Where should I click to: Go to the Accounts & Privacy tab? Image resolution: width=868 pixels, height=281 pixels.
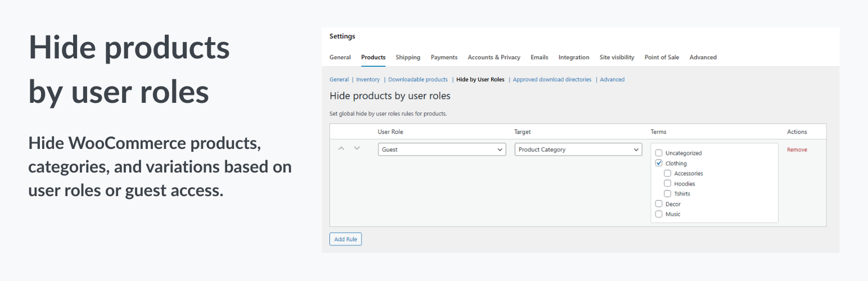494,57
